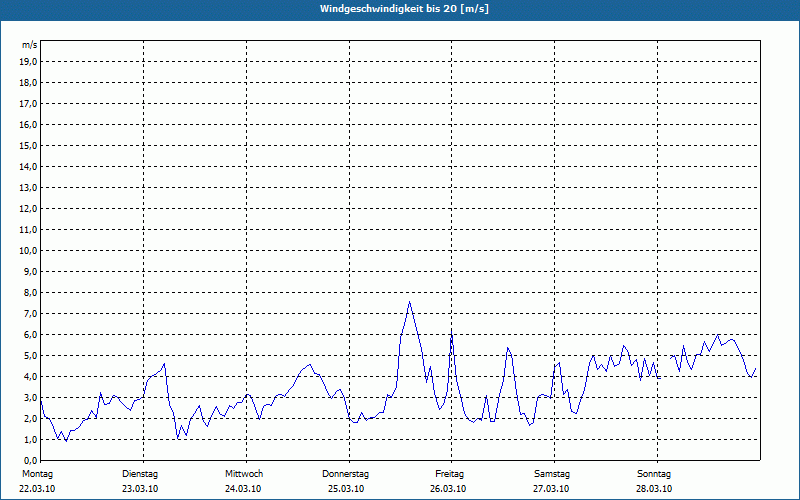Click the Samstag day label
This screenshot has height=500, width=800.
point(552,474)
